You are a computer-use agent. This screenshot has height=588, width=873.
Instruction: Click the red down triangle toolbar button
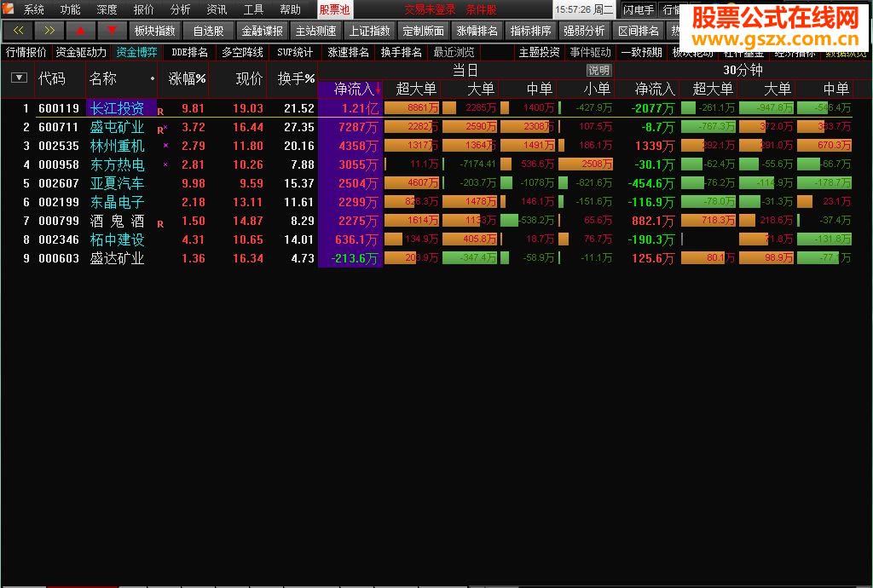[x=112, y=31]
